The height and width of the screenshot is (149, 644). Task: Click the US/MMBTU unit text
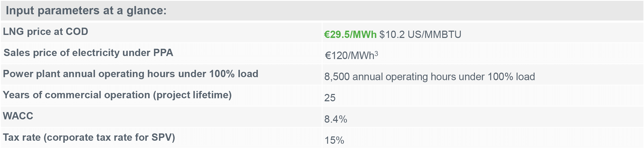coord(434,34)
